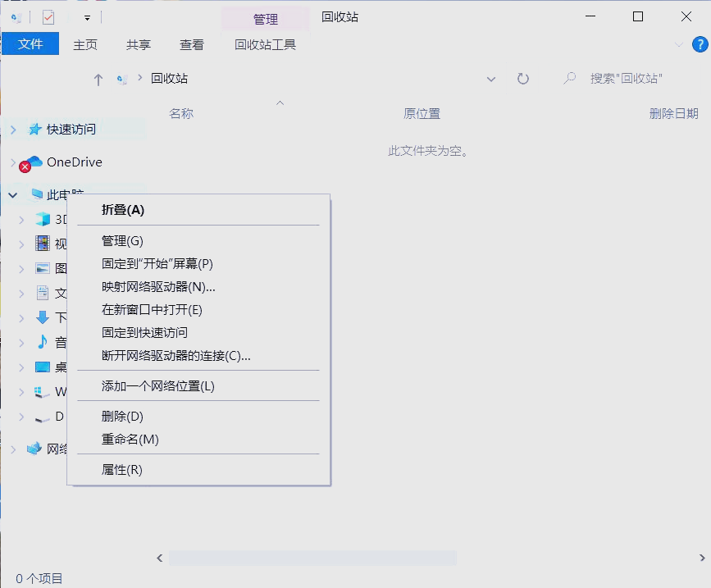Click the 此电脑 computer icon
Viewport: 711px width, 588px height.
point(37,194)
